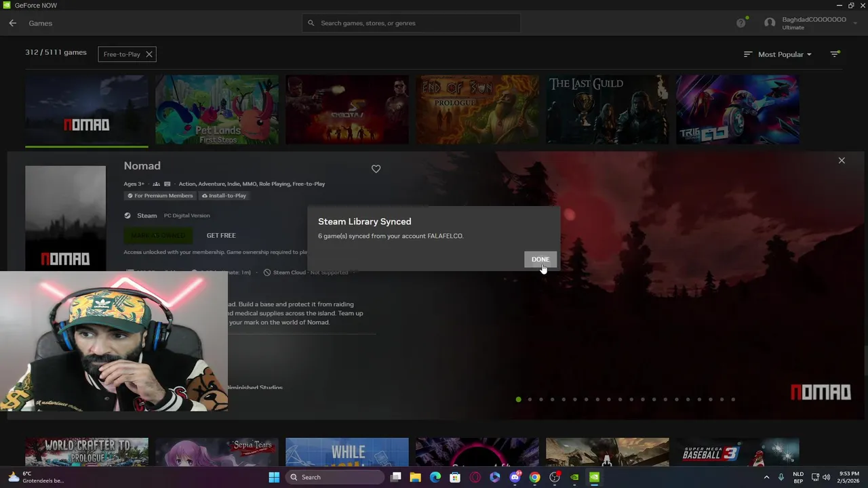Open Microsoft Edge from taskbar
Screen dimensions: 868x488
click(435, 477)
